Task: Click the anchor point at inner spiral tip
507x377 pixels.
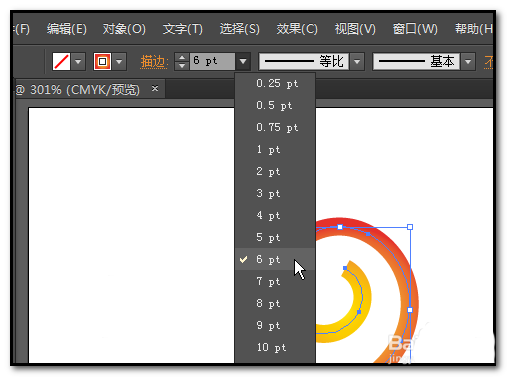Action: (x=345, y=268)
